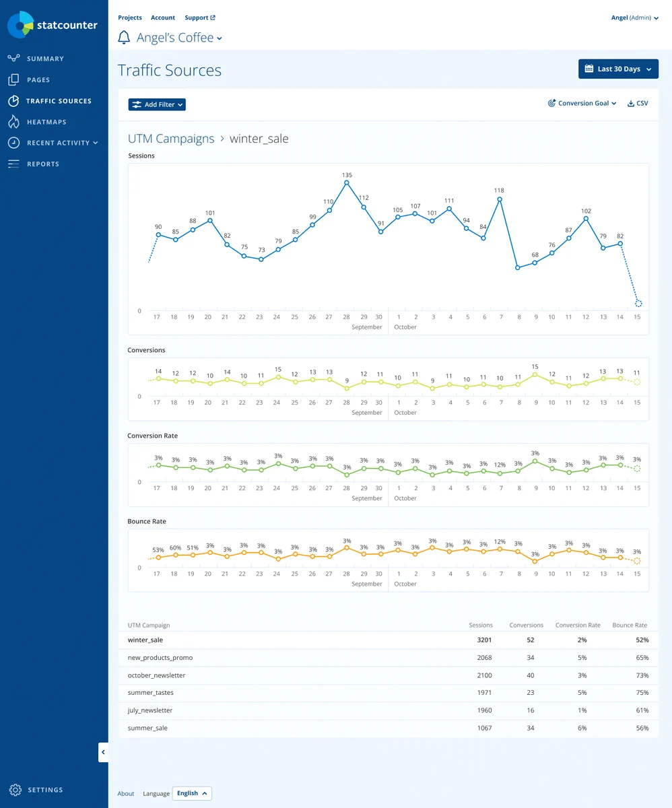The height and width of the screenshot is (808, 672).
Task: Open the notification bell icon
Action: click(124, 38)
